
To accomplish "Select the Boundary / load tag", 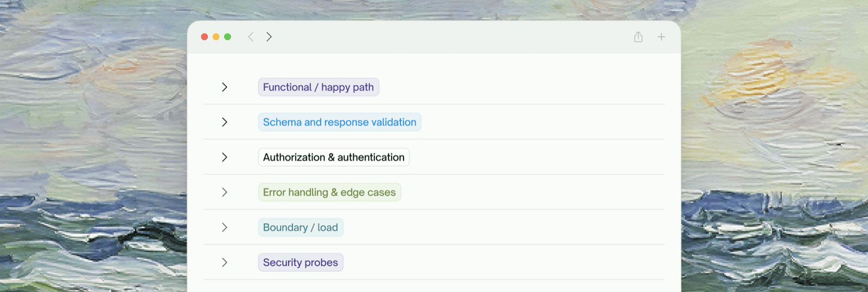I will [301, 227].
